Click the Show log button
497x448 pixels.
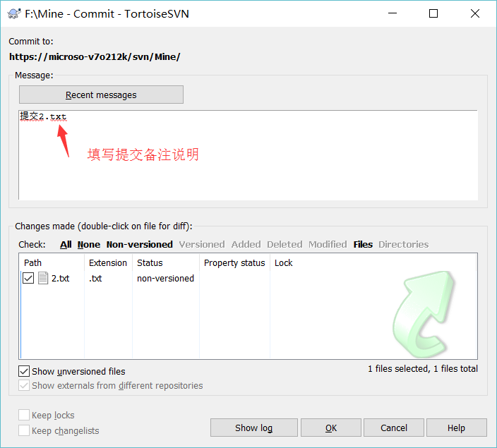click(x=254, y=428)
